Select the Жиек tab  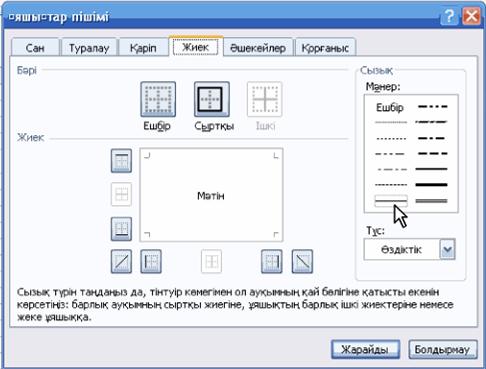196,47
